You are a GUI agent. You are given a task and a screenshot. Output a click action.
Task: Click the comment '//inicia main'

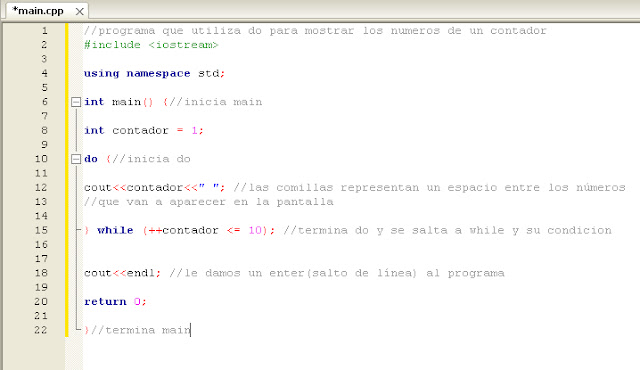coord(216,102)
